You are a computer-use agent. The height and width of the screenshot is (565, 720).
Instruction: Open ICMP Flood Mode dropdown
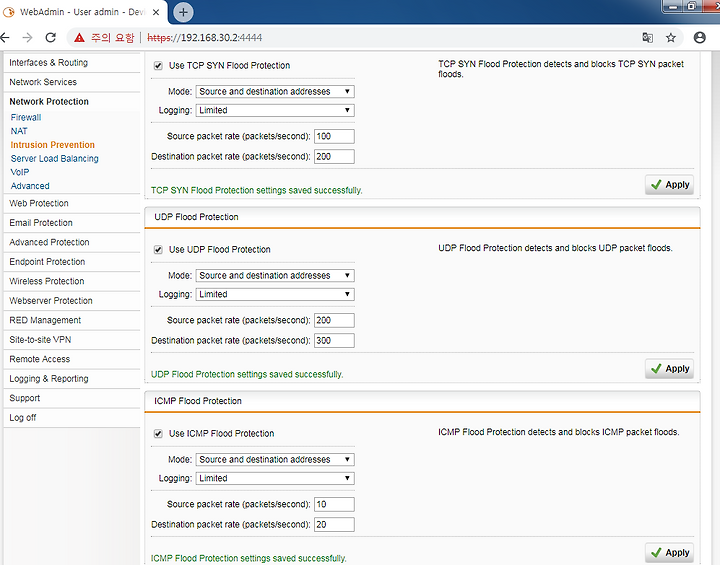click(x=275, y=459)
